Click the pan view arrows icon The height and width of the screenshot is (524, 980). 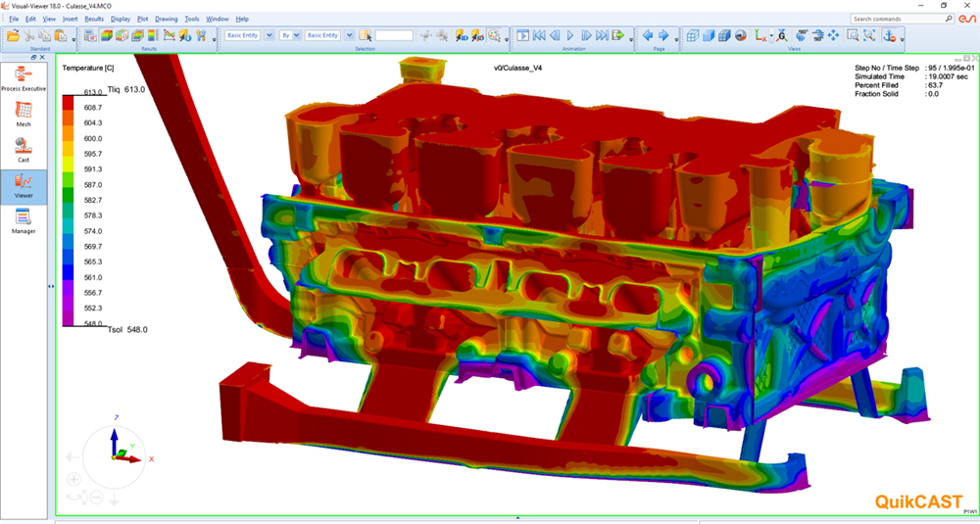[x=833, y=35]
